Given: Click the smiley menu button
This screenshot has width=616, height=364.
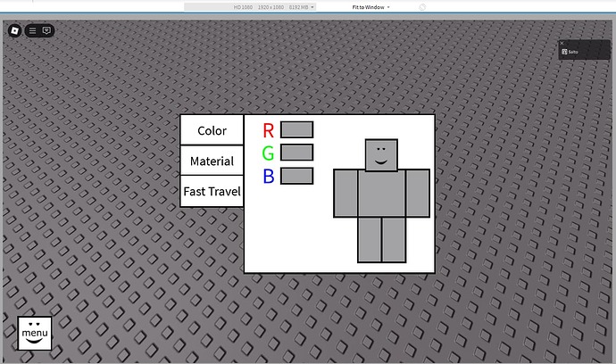Looking at the screenshot, I should pyautogui.click(x=35, y=333).
